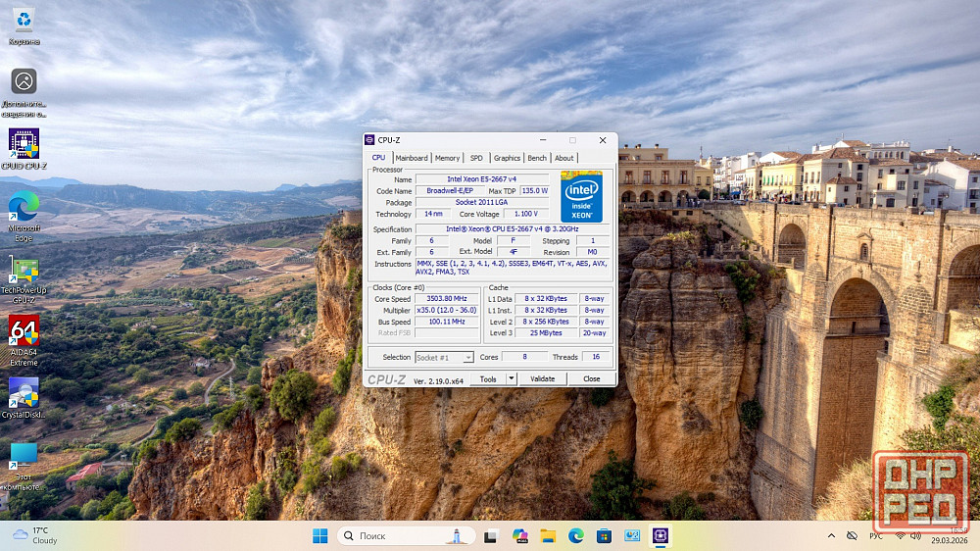Open the CPUID CPU-Z desktop shortcut

pos(24,144)
